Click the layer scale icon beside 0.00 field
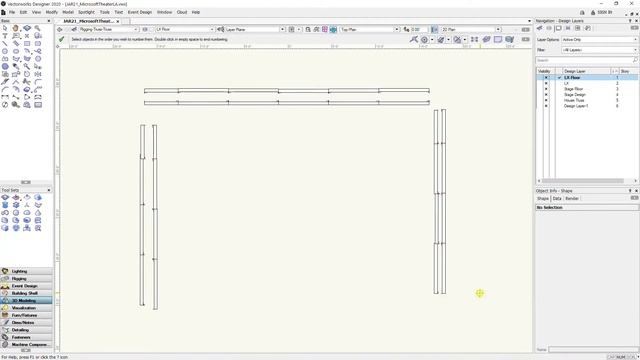The height and width of the screenshot is (360, 640). pos(406,29)
